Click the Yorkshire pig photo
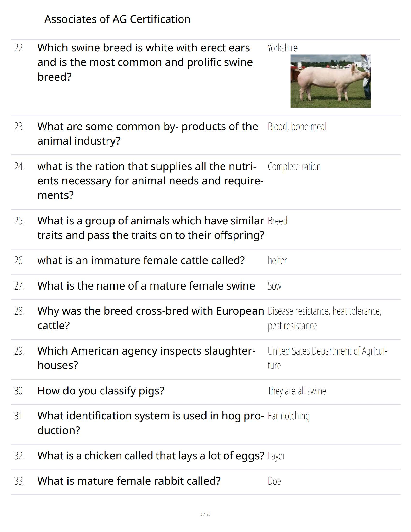This screenshot has width=411, height=532. 330,81
